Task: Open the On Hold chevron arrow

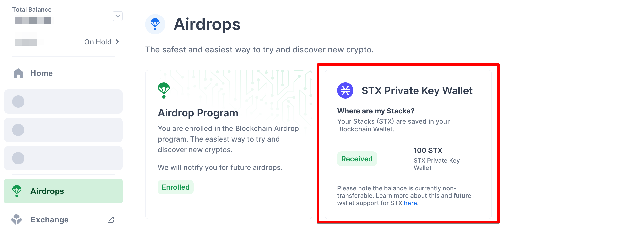Action: point(117,42)
